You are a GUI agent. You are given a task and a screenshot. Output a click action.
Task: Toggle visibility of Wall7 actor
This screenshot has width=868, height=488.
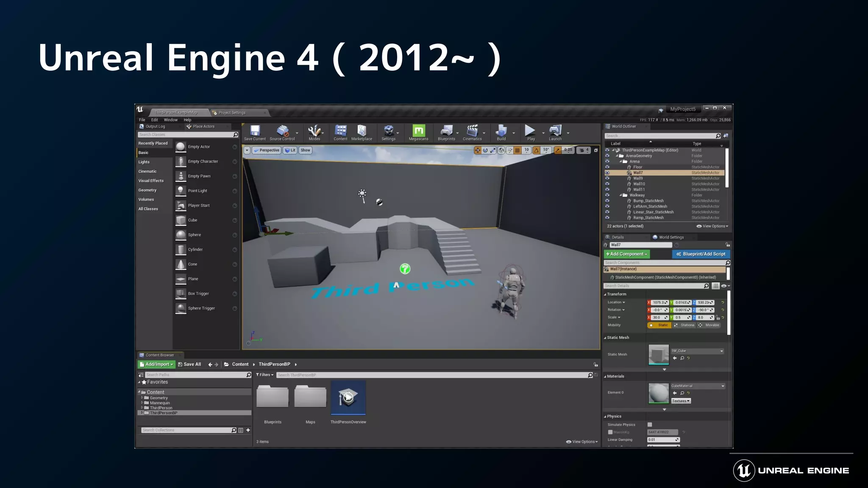[607, 173]
